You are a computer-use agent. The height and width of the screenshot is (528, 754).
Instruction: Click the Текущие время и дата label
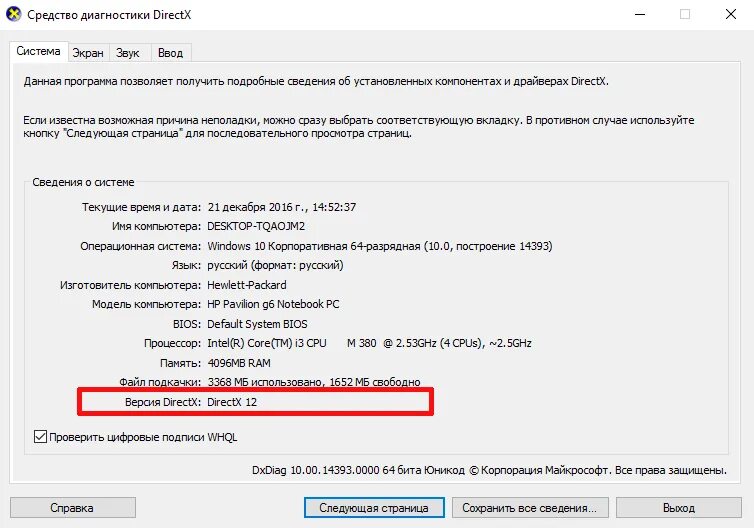[x=141, y=207]
